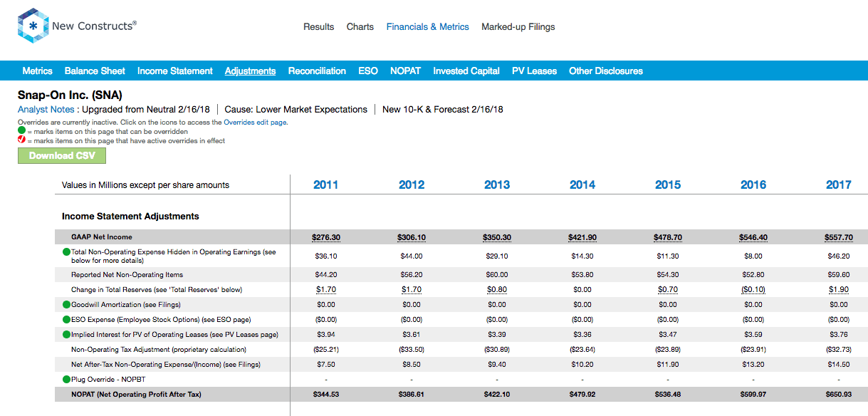Image resolution: width=868 pixels, height=416 pixels.
Task: Click the Reported Net Non-Operating Items label
Action: pos(127,275)
